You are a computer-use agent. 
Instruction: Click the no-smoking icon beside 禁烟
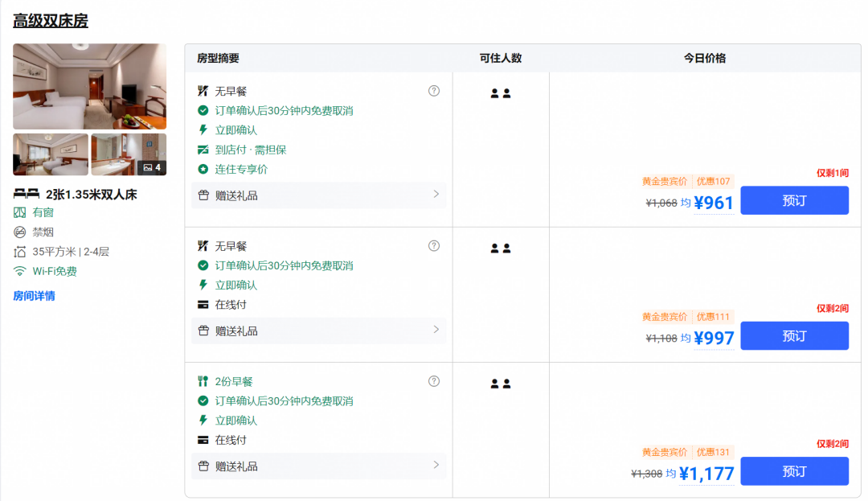[x=20, y=232]
